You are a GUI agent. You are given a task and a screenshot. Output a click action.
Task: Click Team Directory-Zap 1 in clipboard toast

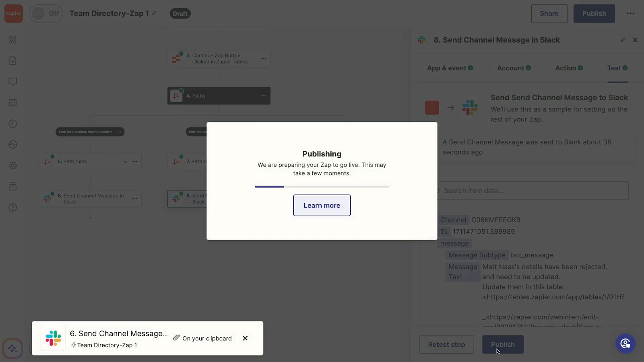click(104, 345)
